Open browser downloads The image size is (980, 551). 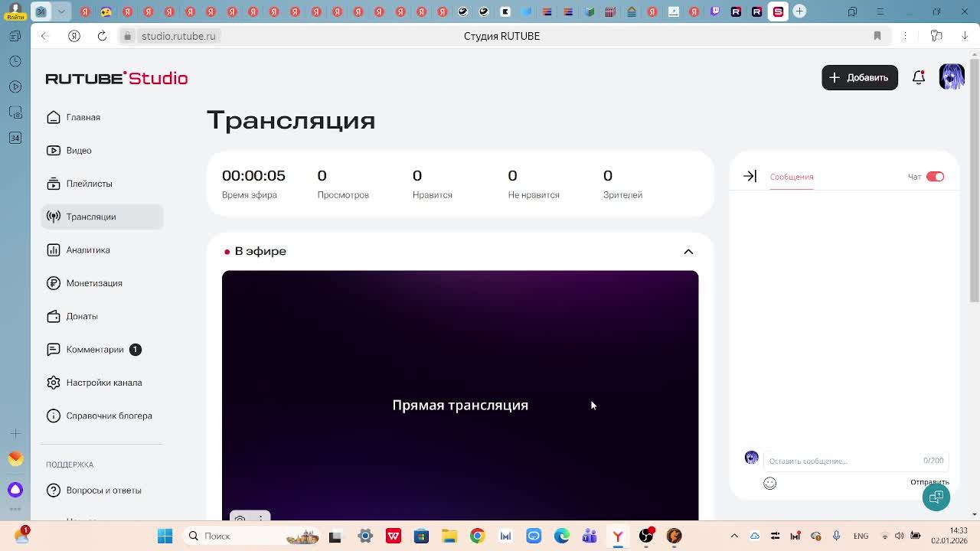click(965, 36)
